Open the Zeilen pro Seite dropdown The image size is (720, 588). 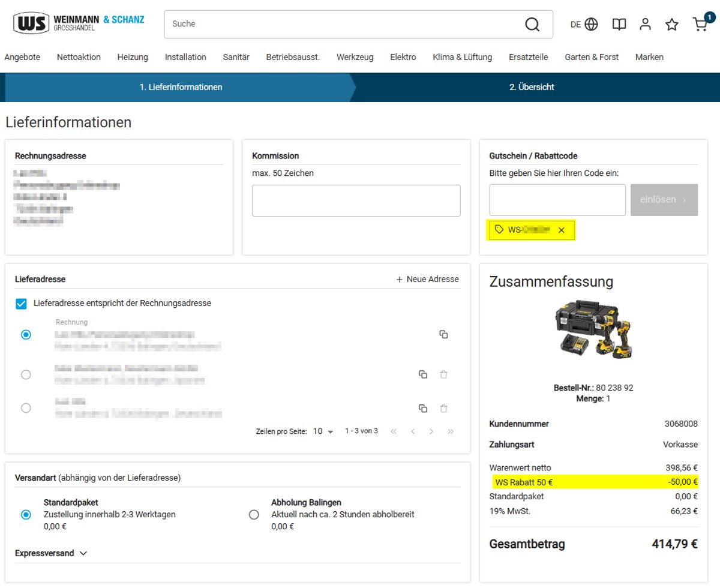pyautogui.click(x=323, y=431)
